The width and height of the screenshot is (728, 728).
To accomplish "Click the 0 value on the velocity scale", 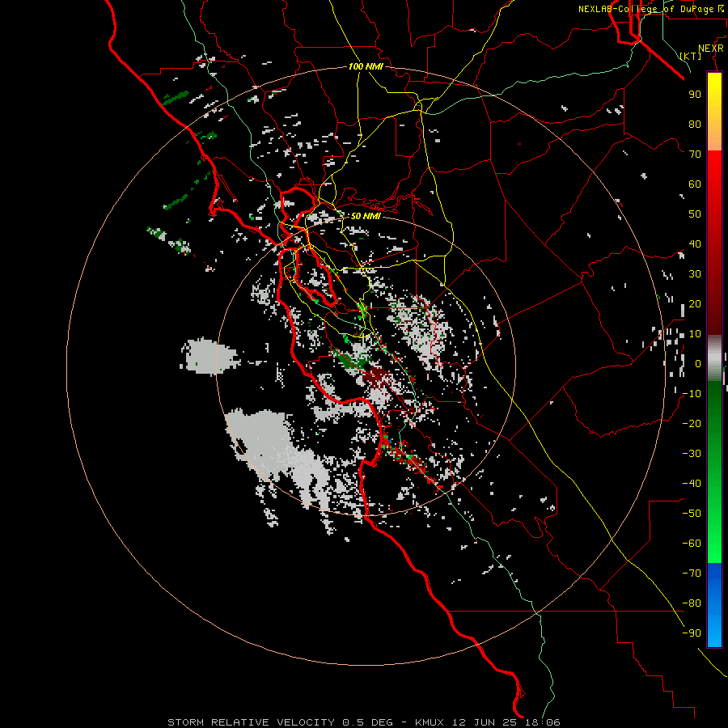I will click(x=698, y=363).
